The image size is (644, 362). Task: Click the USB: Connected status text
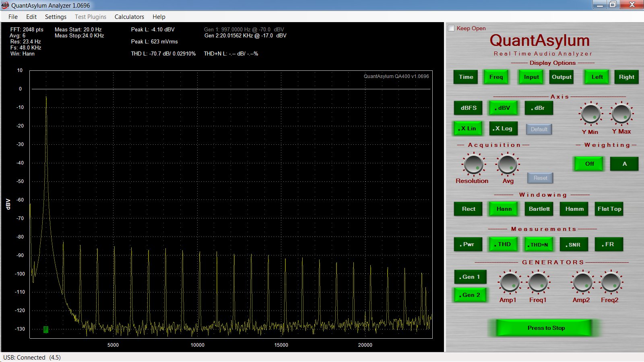coord(32,357)
